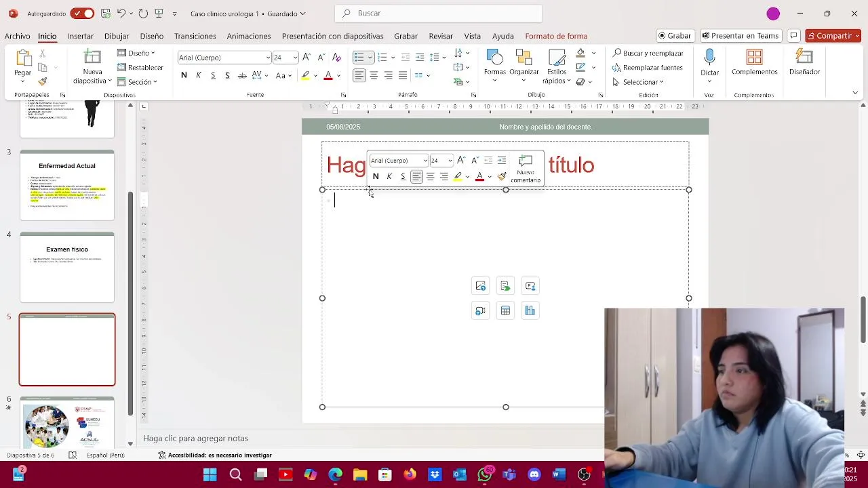Toggle strikethrough in ribbon
The height and width of the screenshot is (488, 868).
[x=242, y=75]
